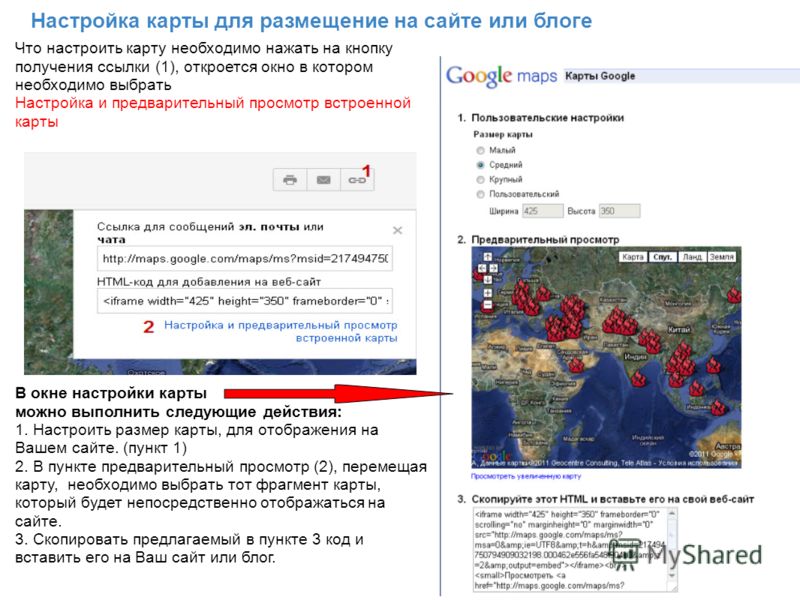This screenshot has width=800, height=600.
Task: Click the Google maps logo
Action: tap(502, 76)
